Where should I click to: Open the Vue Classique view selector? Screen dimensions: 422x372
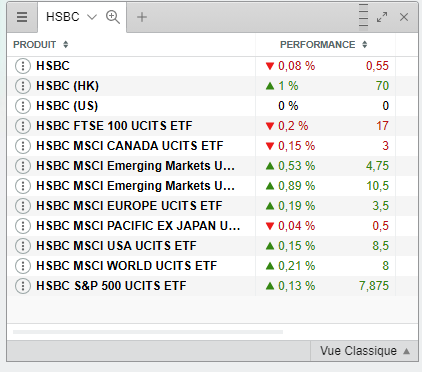364,351
